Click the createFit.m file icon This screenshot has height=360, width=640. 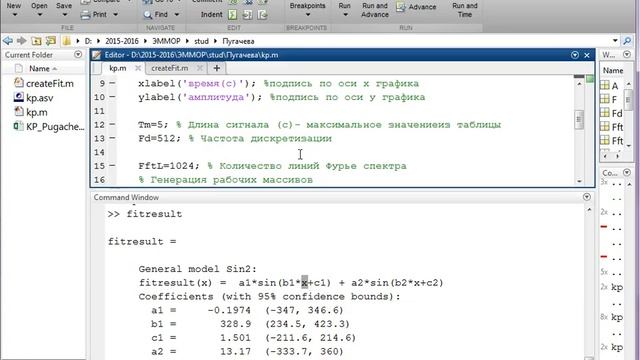click(19, 83)
